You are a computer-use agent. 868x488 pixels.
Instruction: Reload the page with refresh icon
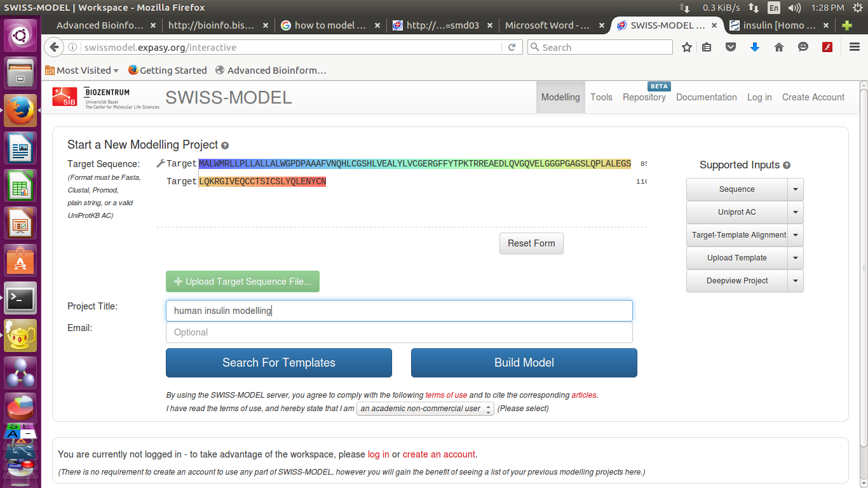[x=512, y=47]
